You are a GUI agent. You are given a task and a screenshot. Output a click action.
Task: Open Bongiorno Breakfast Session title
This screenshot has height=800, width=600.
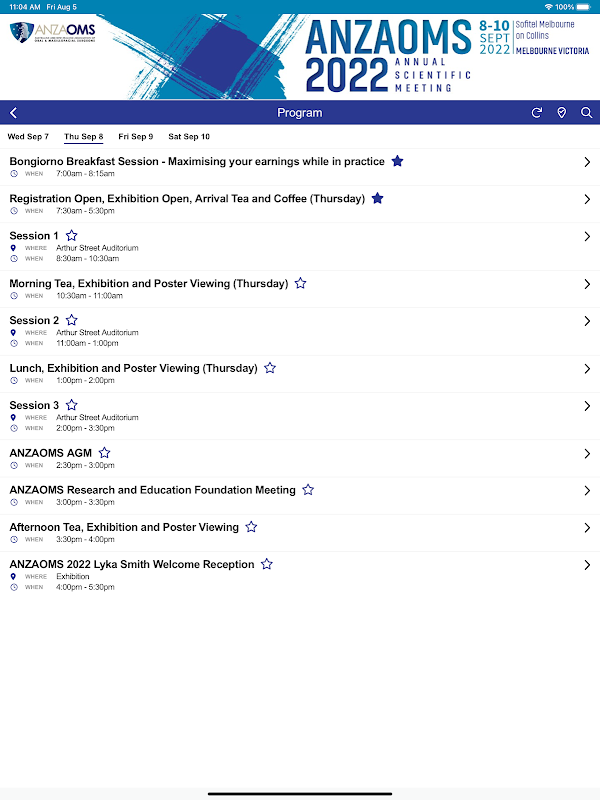coord(197,161)
